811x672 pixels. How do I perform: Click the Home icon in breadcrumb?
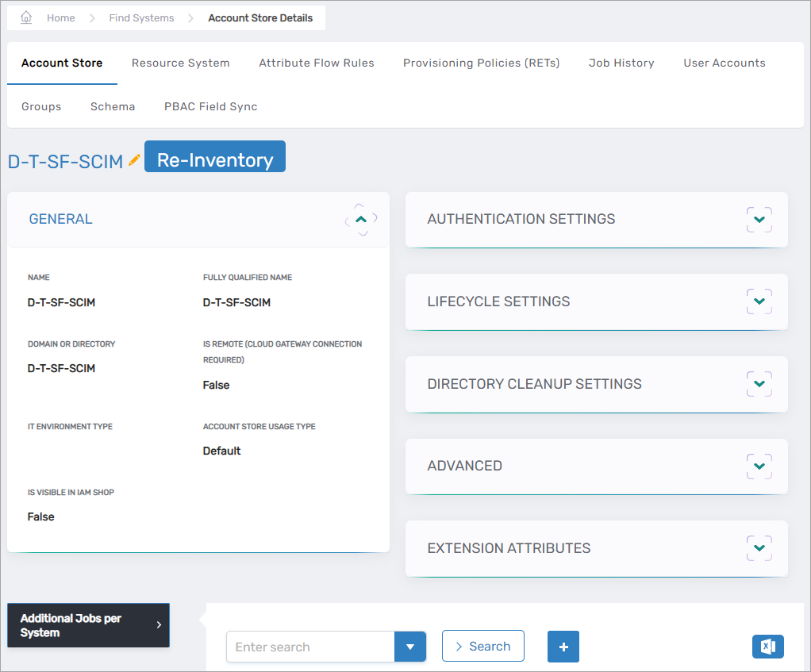coord(26,17)
